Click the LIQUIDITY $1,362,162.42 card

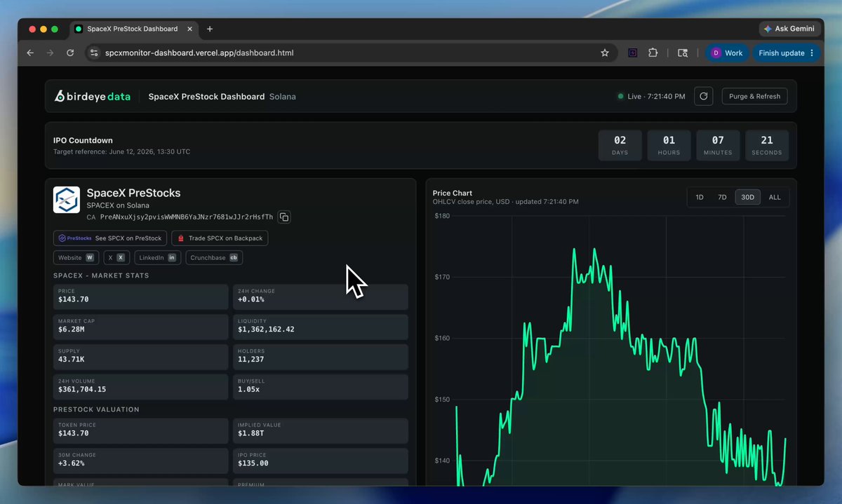coord(321,327)
